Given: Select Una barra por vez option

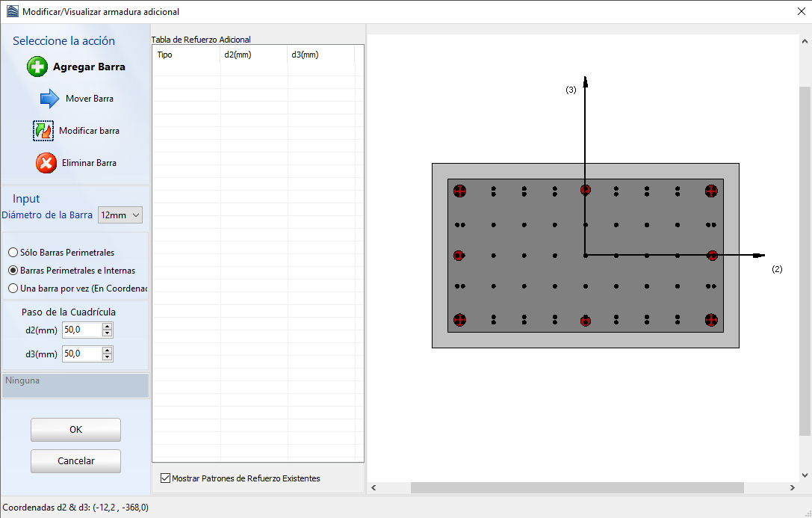Looking at the screenshot, I should [13, 288].
